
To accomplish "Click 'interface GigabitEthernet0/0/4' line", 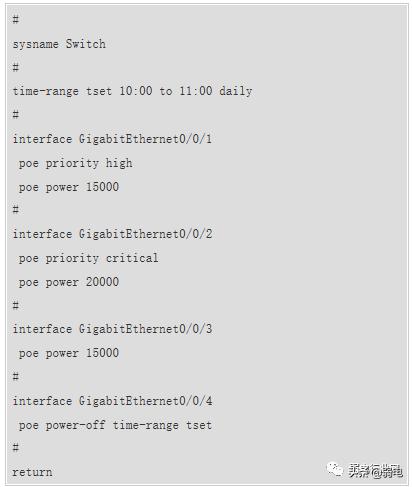I will (112, 400).
